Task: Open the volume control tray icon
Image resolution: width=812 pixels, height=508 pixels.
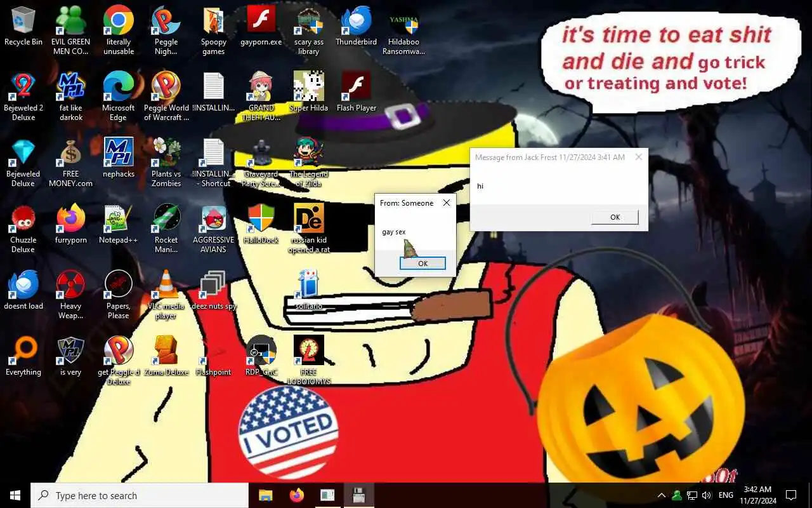Action: coord(707,495)
